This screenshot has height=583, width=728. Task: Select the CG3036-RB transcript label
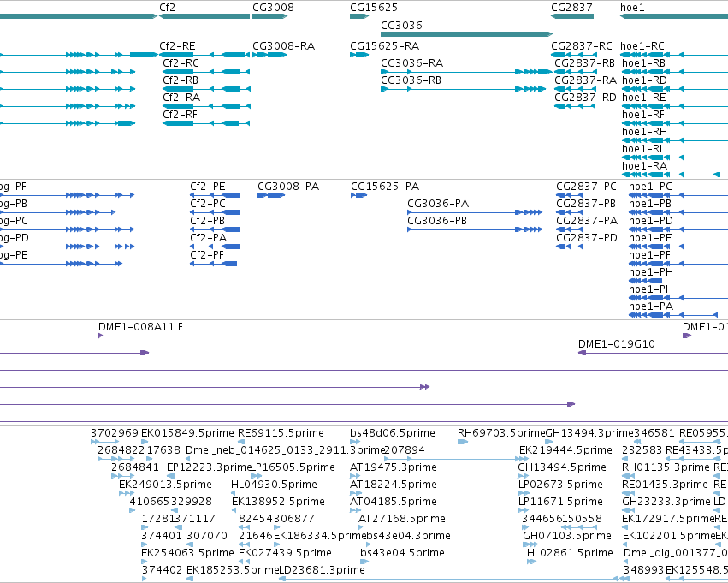click(411, 80)
